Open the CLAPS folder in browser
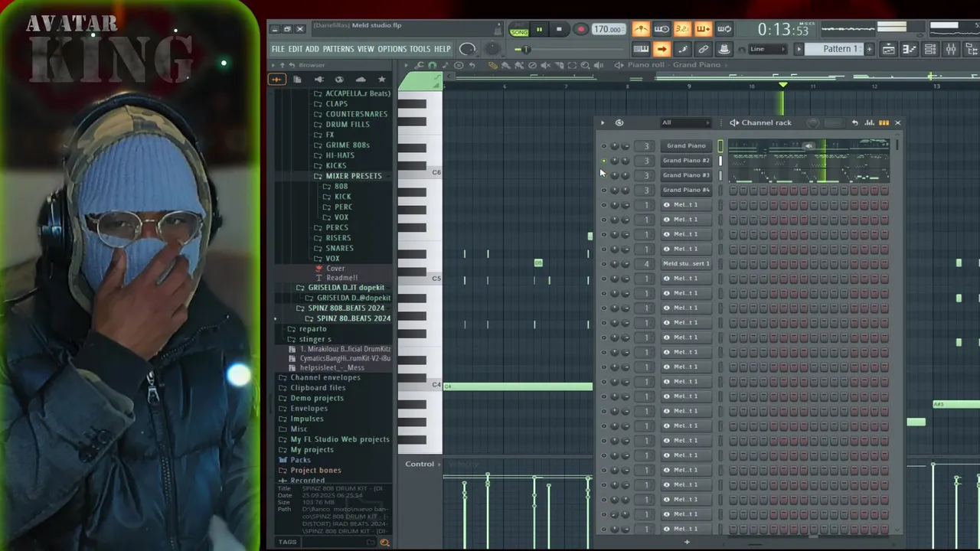The image size is (980, 551). (336, 104)
